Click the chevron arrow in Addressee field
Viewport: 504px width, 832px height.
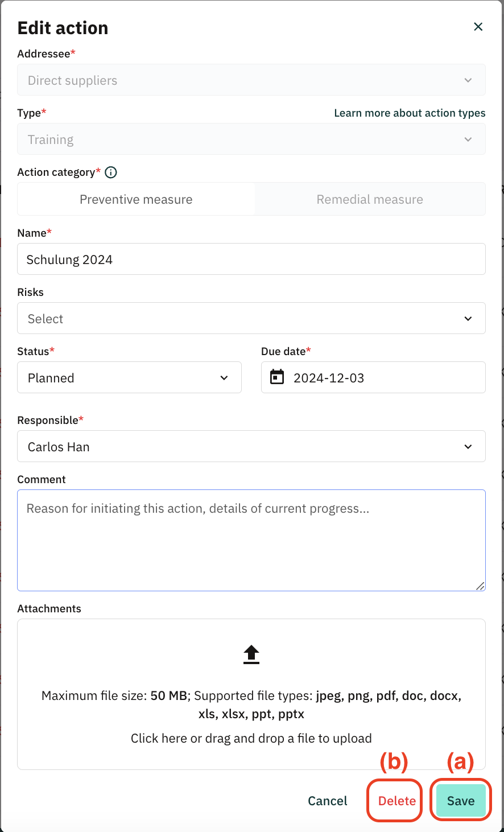pyautogui.click(x=468, y=80)
